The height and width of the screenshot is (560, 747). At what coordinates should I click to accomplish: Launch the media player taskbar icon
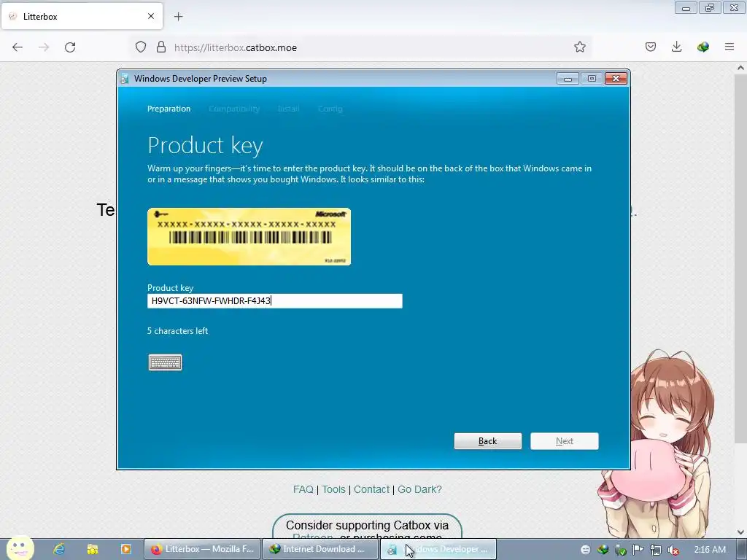click(125, 549)
